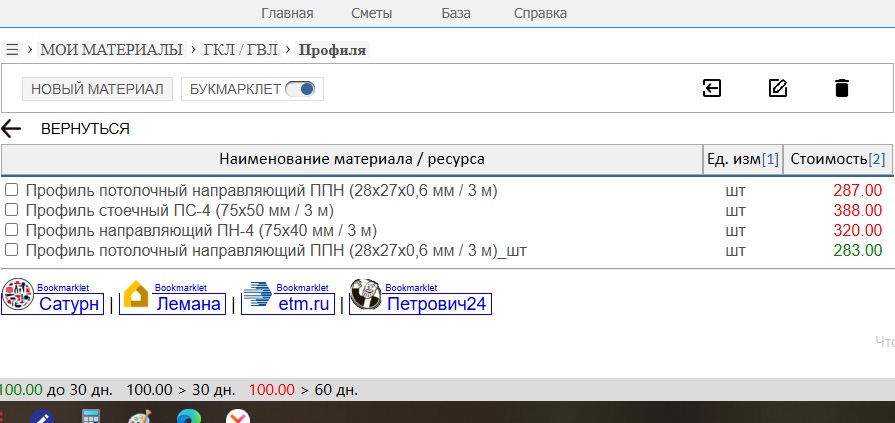Viewport: 895px width, 423px height.
Task: Click the Сатурн bookmarklet logo
Action: [x=18, y=295]
